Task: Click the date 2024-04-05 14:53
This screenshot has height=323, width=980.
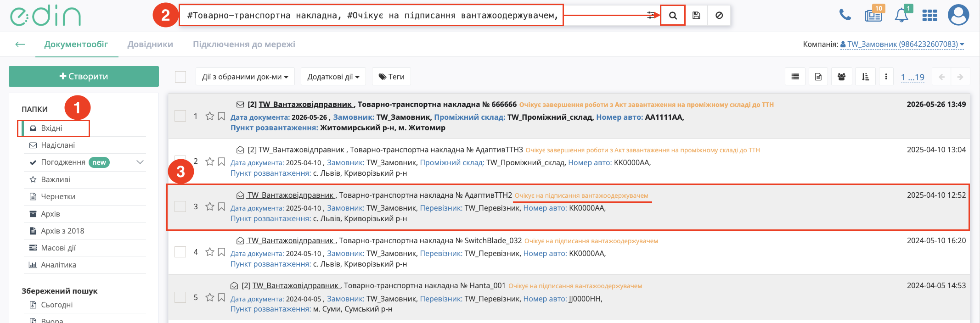Action: tap(936, 285)
